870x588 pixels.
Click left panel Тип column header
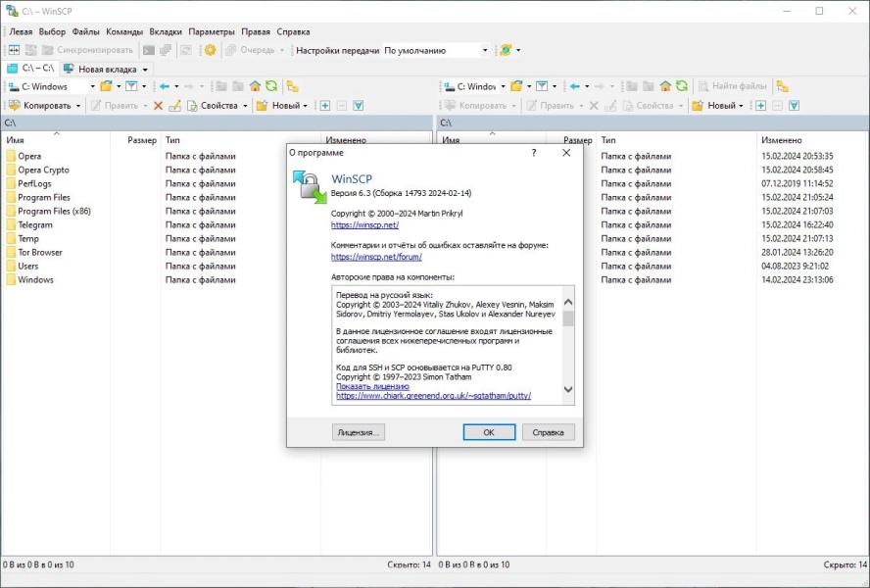241,140
